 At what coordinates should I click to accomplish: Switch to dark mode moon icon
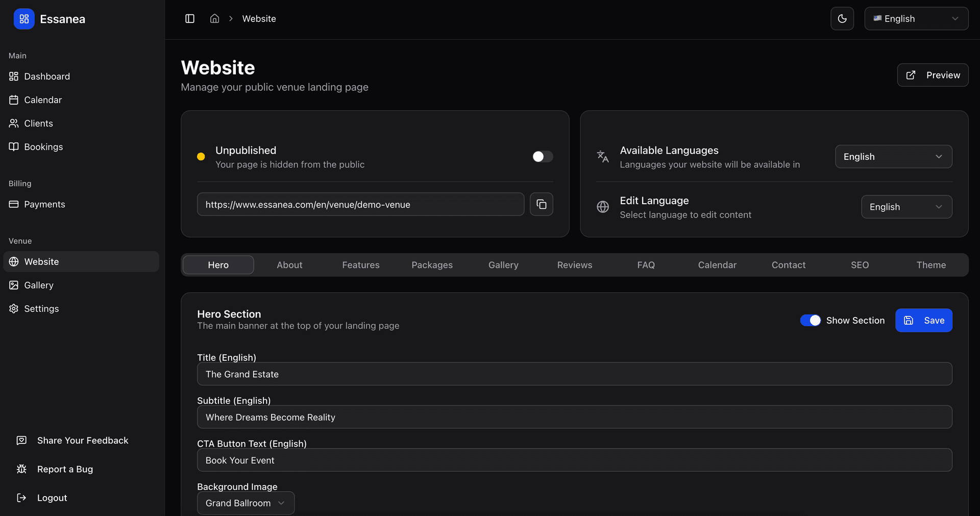tap(842, 19)
